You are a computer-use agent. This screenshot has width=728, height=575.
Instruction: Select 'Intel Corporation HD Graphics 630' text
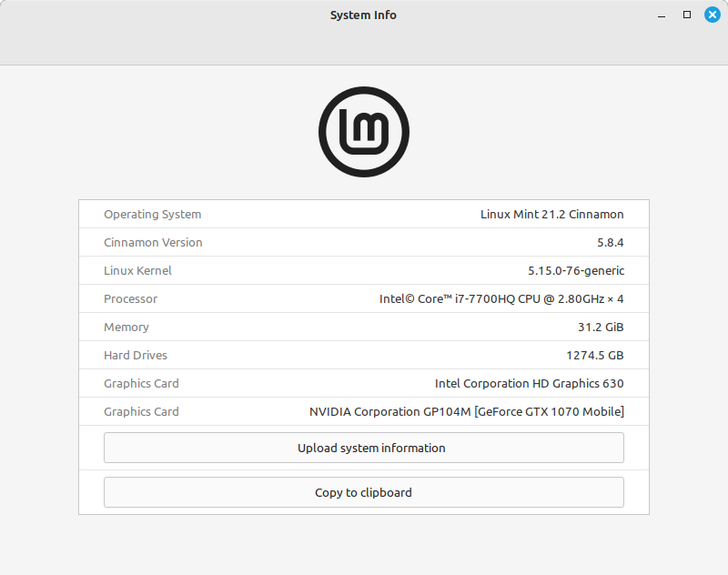click(529, 383)
